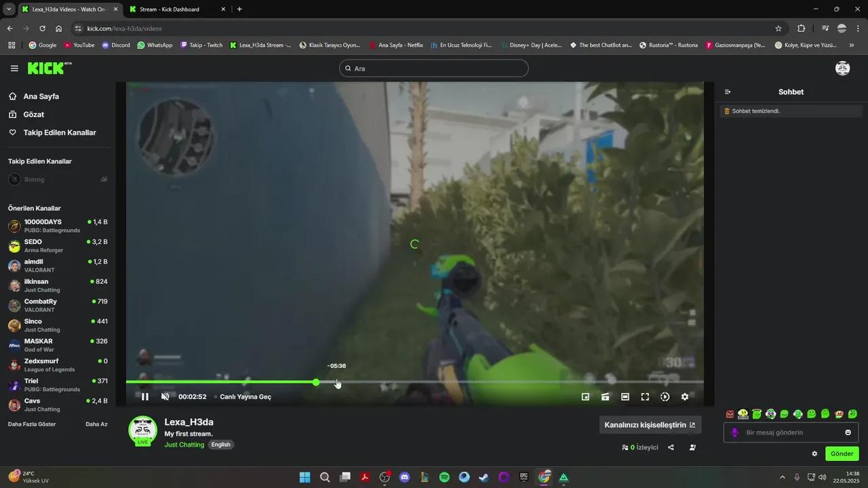Open the hamburger sidebar menu
This screenshot has width=868, height=488.
(14, 68)
